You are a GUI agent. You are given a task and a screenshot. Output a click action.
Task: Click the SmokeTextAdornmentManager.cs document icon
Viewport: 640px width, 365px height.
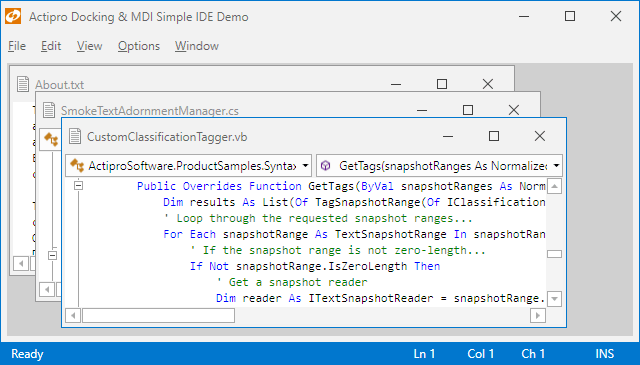point(49,110)
